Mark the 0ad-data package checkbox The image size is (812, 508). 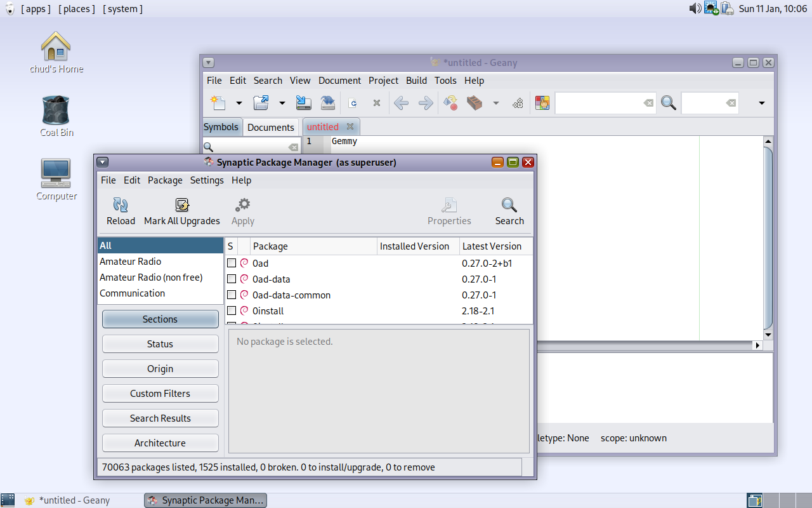click(232, 279)
